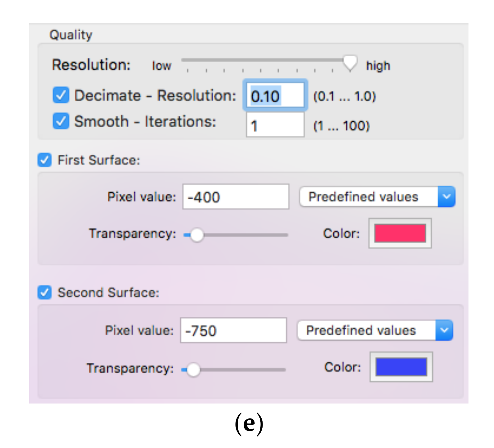Click the First Surface dropdown blue arrow
This screenshot has width=494, height=448.
[447, 197]
